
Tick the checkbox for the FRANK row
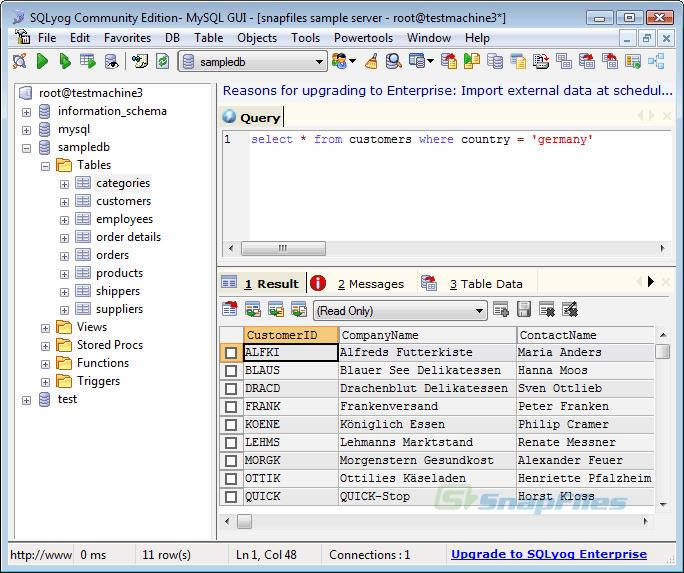coord(231,406)
